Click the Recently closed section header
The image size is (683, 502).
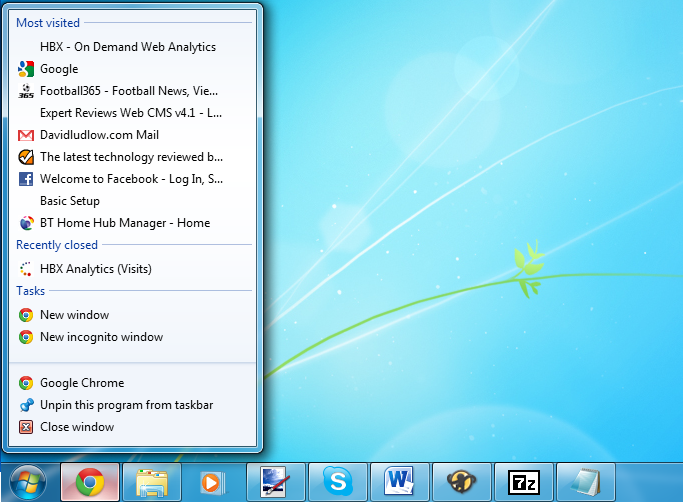click(57, 245)
